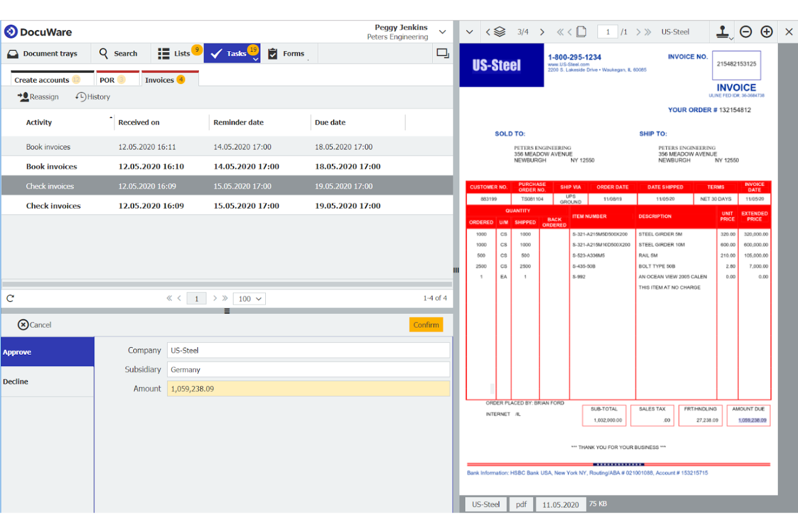
Task: Choose the Approve decision
Action: (47, 352)
